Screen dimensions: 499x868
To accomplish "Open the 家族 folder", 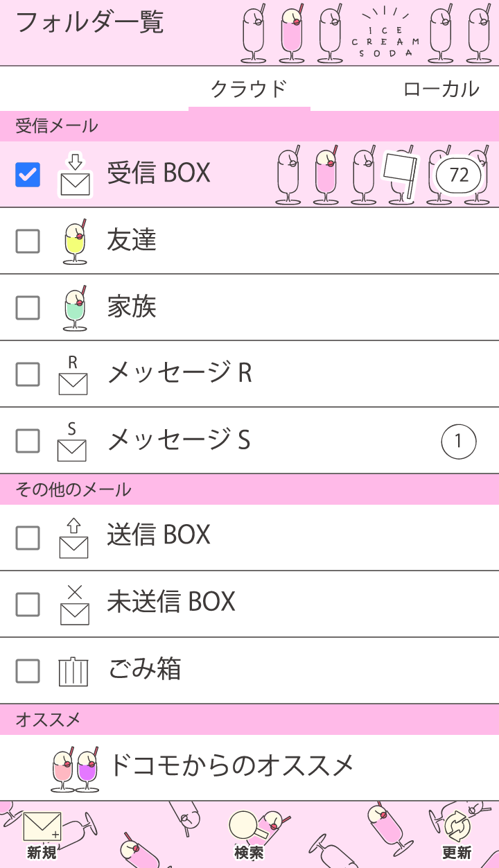I will (132, 307).
